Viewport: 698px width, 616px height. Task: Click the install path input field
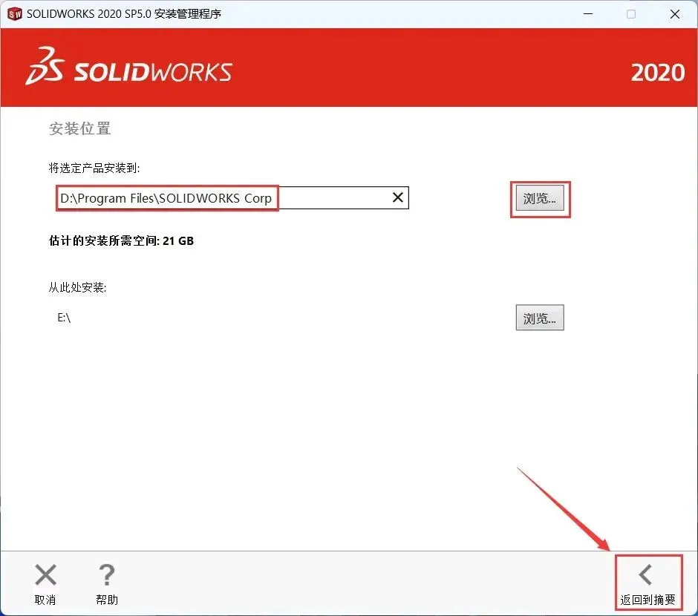coord(232,198)
